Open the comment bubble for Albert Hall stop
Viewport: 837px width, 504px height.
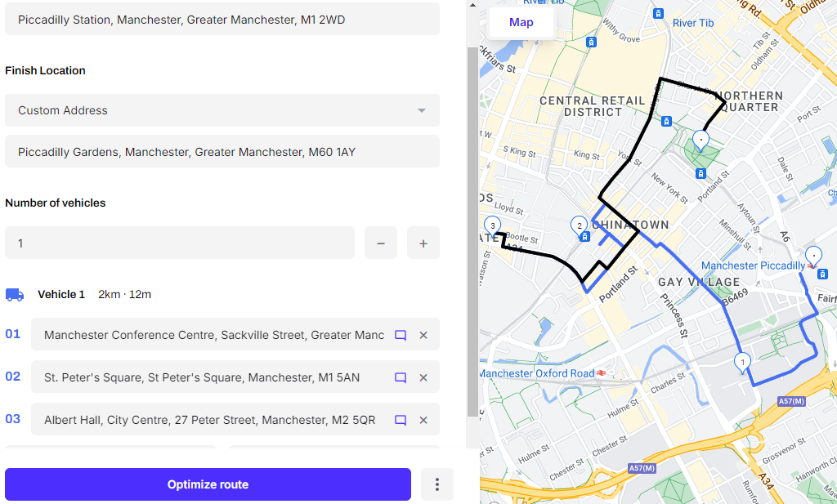400,420
